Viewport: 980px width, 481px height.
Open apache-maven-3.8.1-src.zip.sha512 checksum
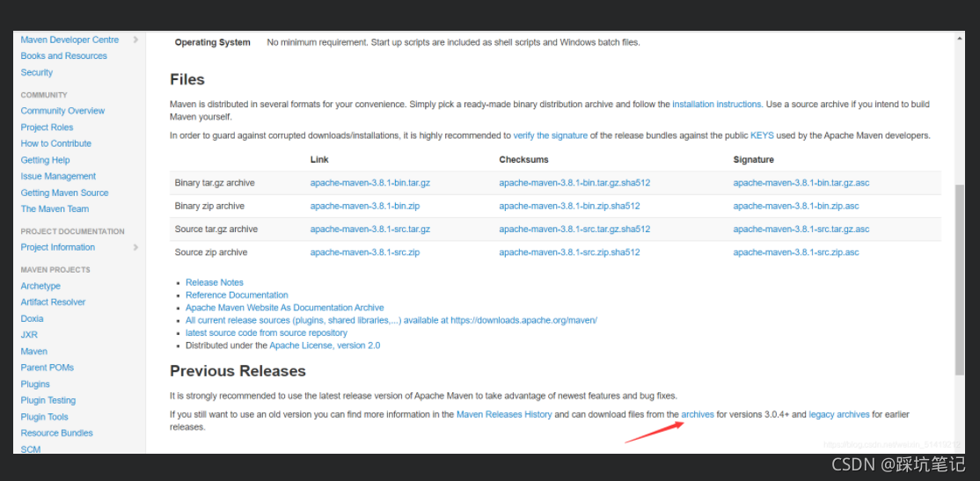[569, 252]
